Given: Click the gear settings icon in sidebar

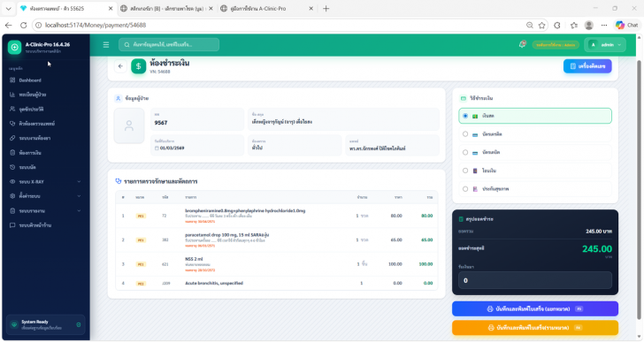Looking at the screenshot, I should 12,196.
